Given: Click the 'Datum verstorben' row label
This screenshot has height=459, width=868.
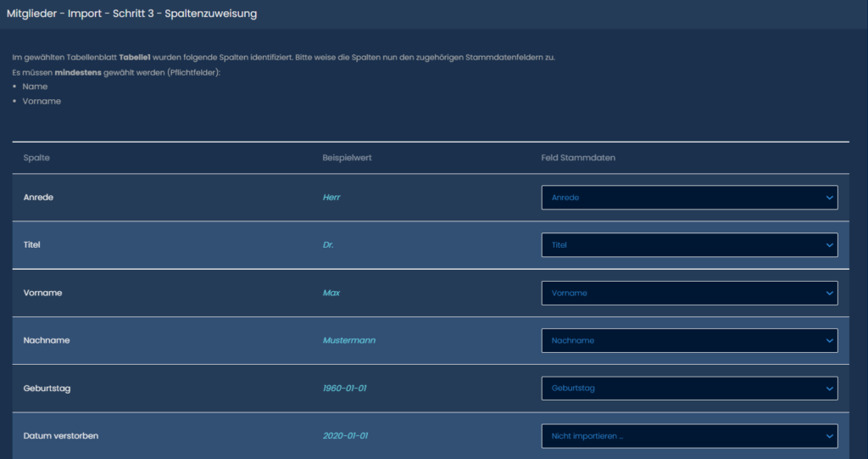Looking at the screenshot, I should 60,436.
